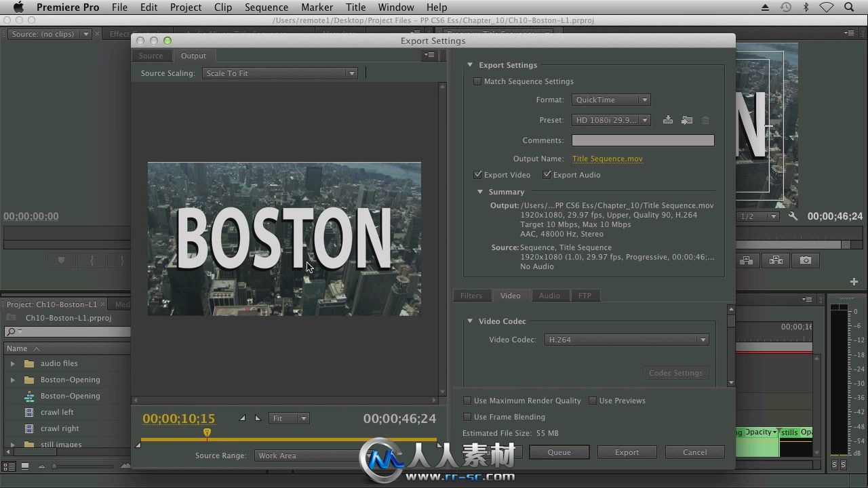Enable the Use Frame Blending checkbox
868x488 pixels.
[x=467, y=417]
